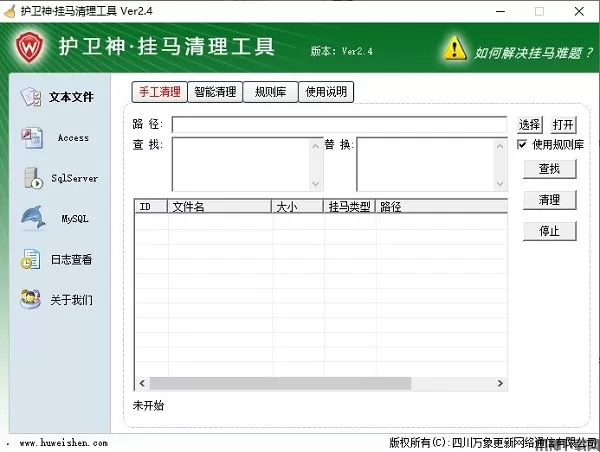600x452 pixels.
Task: Click the 版权所有 copyright text
Action: tap(493, 443)
